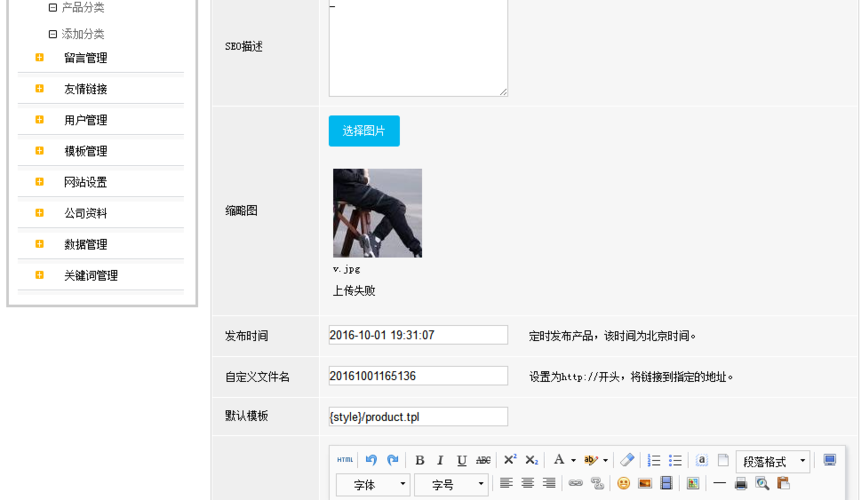Insert a hyperlink with the link icon

point(575,483)
